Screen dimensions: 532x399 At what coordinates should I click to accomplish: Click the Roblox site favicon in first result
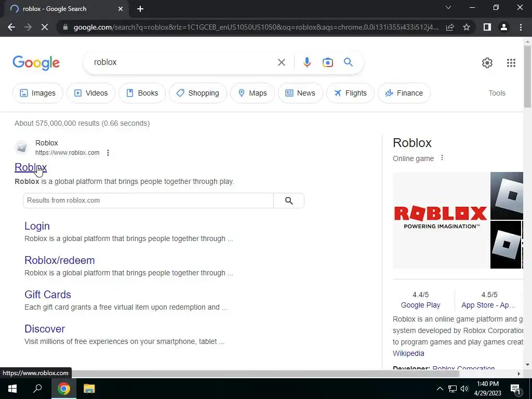coord(22,148)
